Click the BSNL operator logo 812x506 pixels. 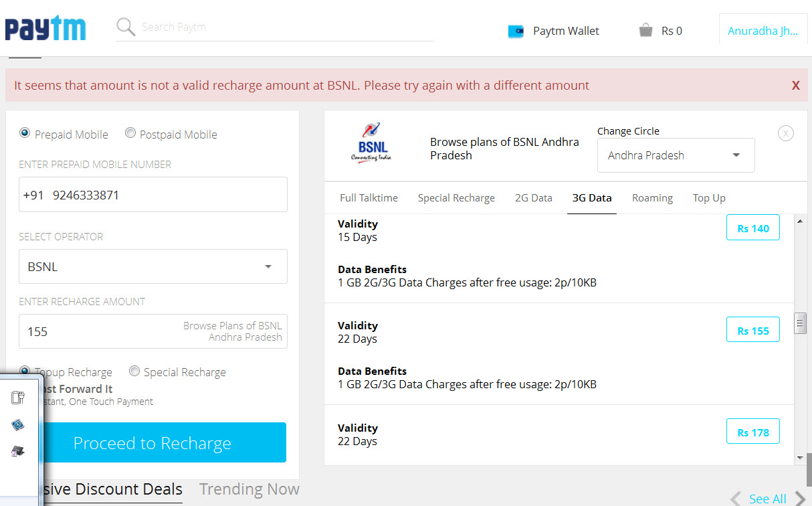pos(371,142)
